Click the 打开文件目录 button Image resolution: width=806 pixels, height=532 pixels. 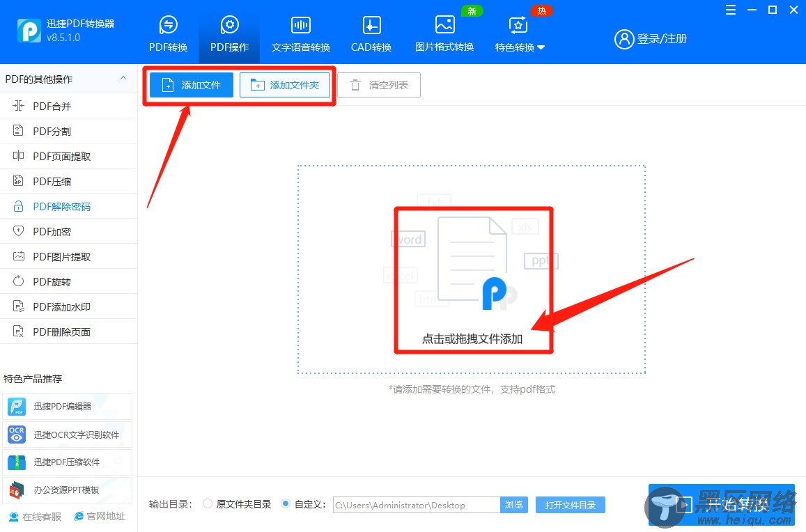[570, 505]
